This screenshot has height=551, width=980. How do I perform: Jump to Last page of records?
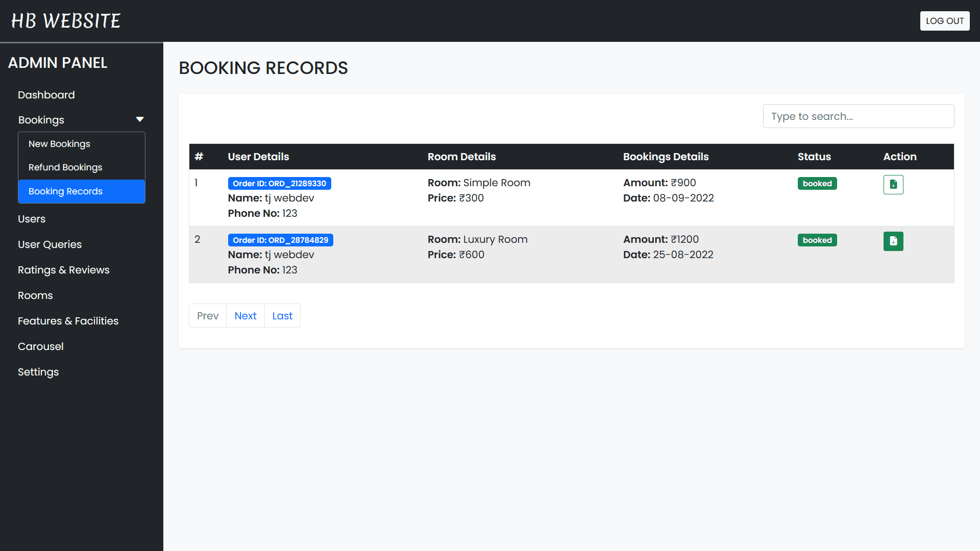point(282,316)
